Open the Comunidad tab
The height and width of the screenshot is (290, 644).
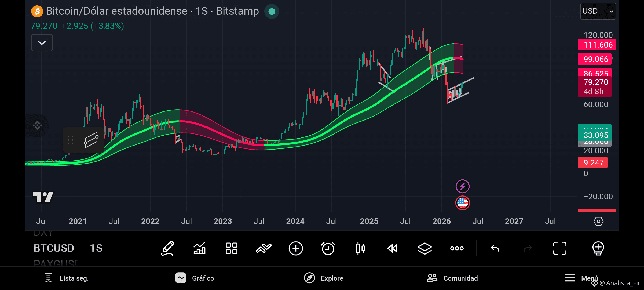pos(452,278)
